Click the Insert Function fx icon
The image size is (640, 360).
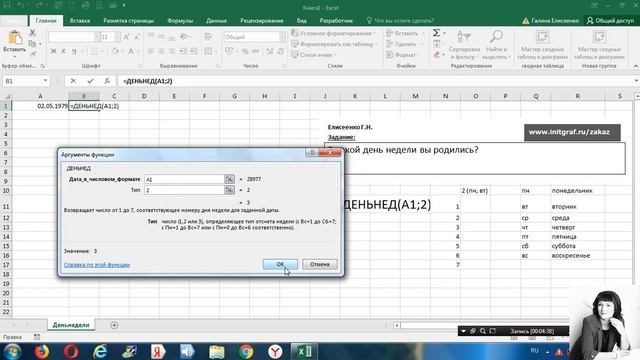coord(107,81)
